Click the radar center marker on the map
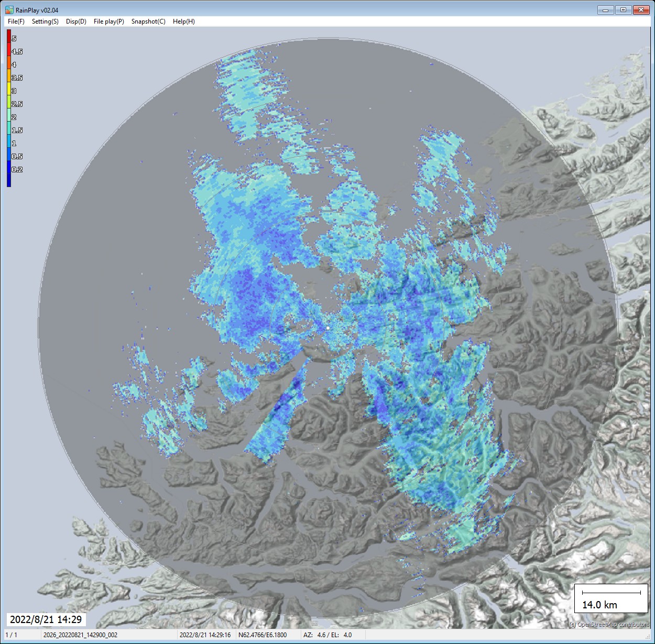This screenshot has height=644, width=655. tap(327, 328)
